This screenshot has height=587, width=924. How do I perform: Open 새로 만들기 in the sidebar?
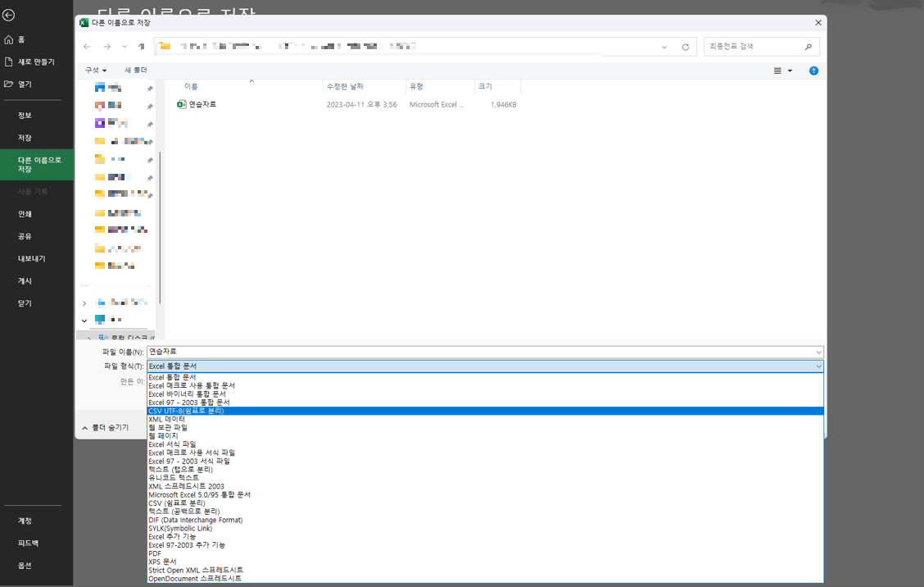[37, 62]
